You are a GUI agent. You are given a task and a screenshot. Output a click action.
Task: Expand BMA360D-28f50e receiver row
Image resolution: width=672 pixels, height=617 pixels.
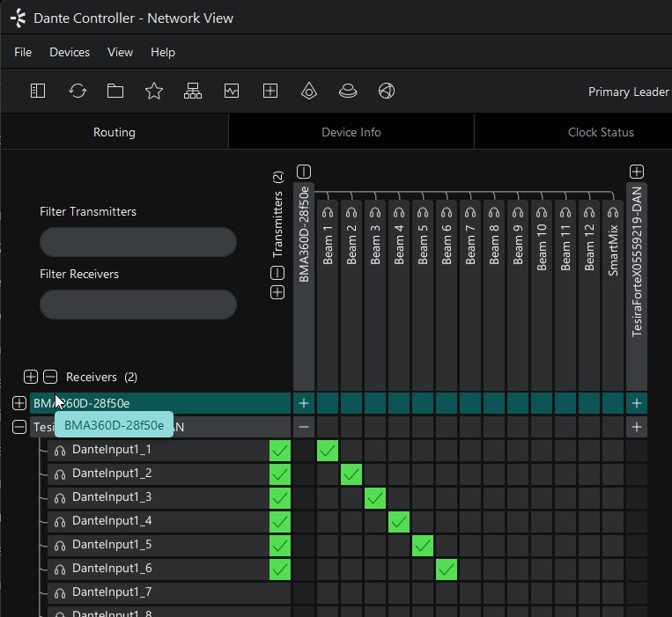pos(19,403)
